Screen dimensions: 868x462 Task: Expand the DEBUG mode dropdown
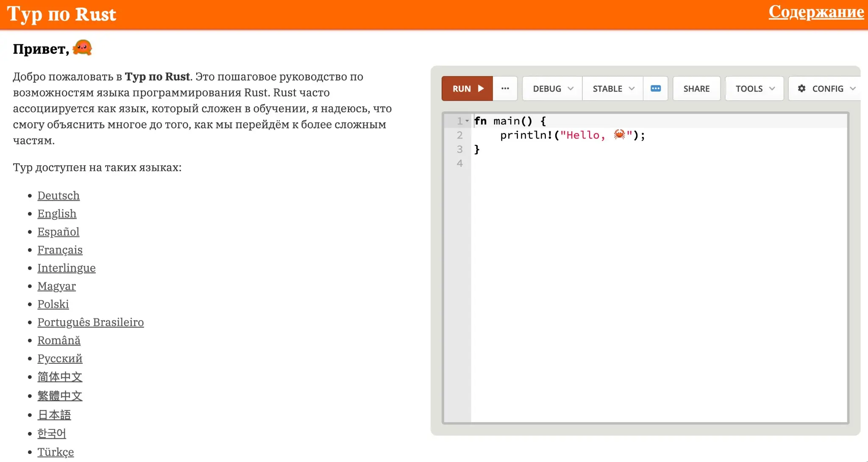click(552, 89)
